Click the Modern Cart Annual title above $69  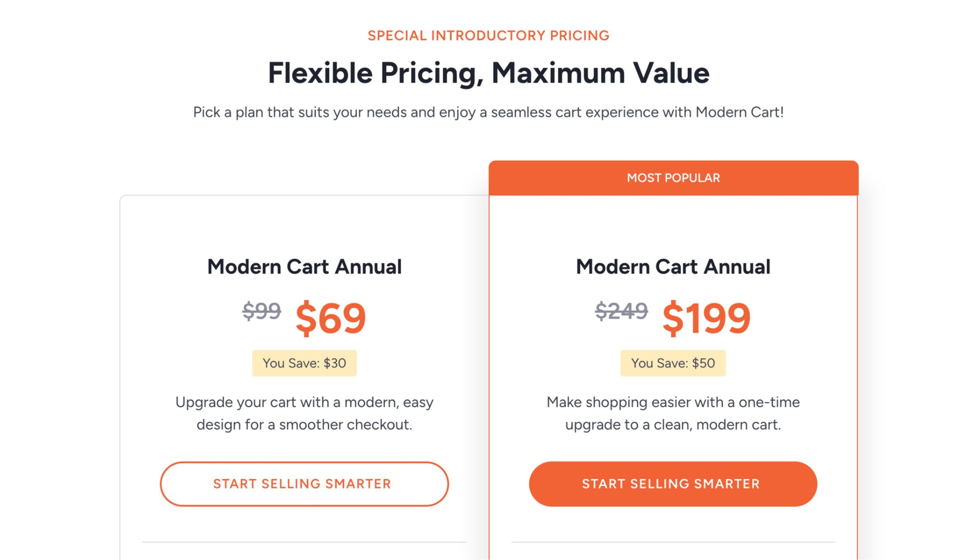304,266
